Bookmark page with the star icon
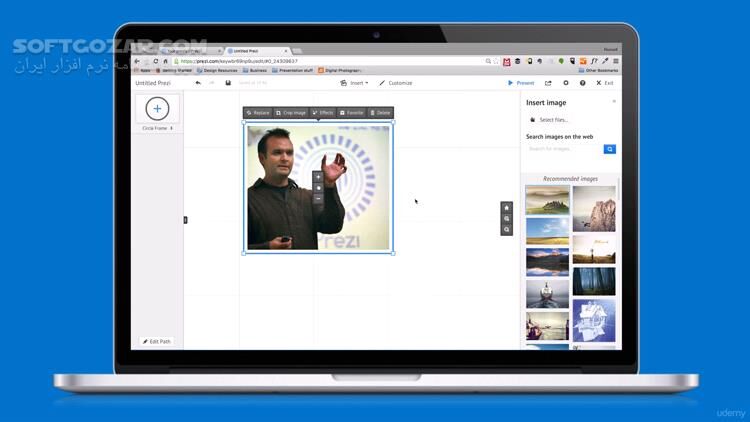The image size is (750, 422). [496, 61]
